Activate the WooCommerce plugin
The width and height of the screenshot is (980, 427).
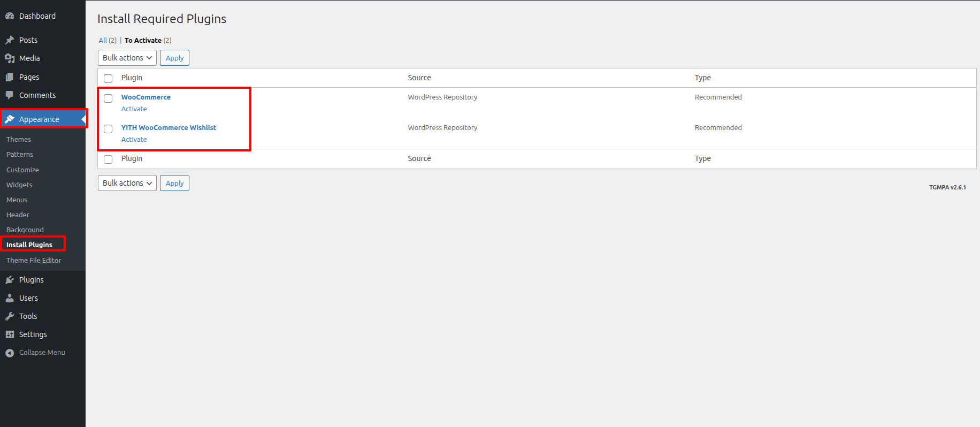pos(134,109)
